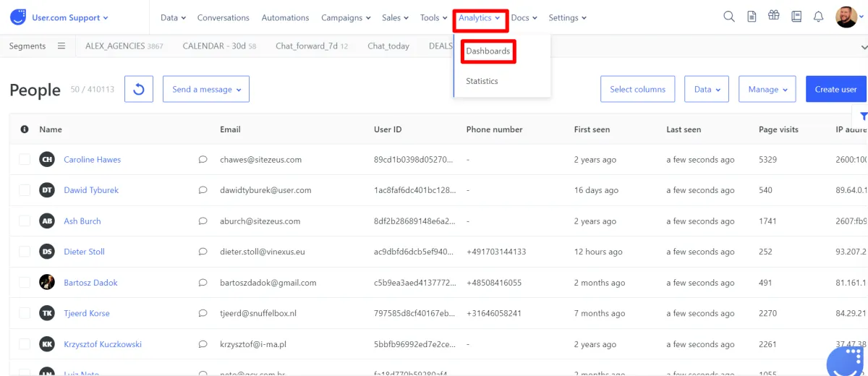Click the document page icon in header
This screenshot has width=868, height=376.
(752, 17)
